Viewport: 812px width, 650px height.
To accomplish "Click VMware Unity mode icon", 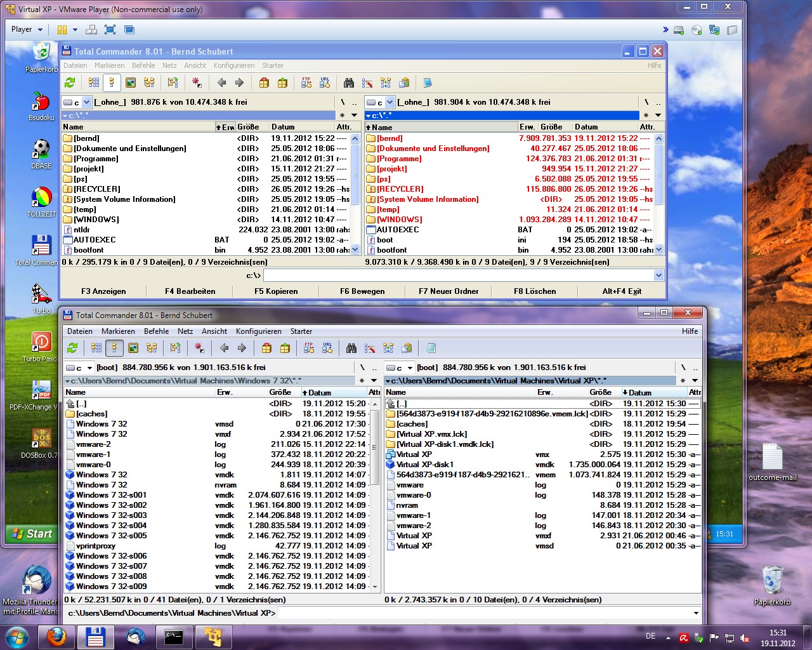I will coord(129,30).
